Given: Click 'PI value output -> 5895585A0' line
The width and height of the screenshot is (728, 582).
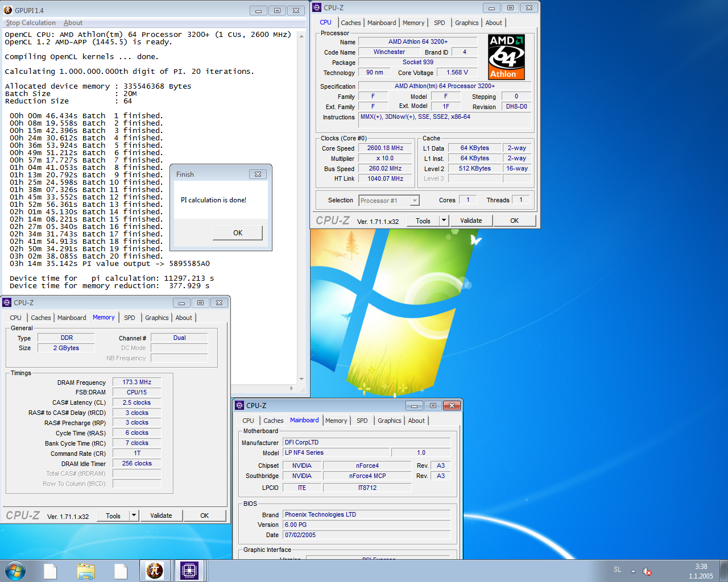Looking at the screenshot, I should [146, 264].
